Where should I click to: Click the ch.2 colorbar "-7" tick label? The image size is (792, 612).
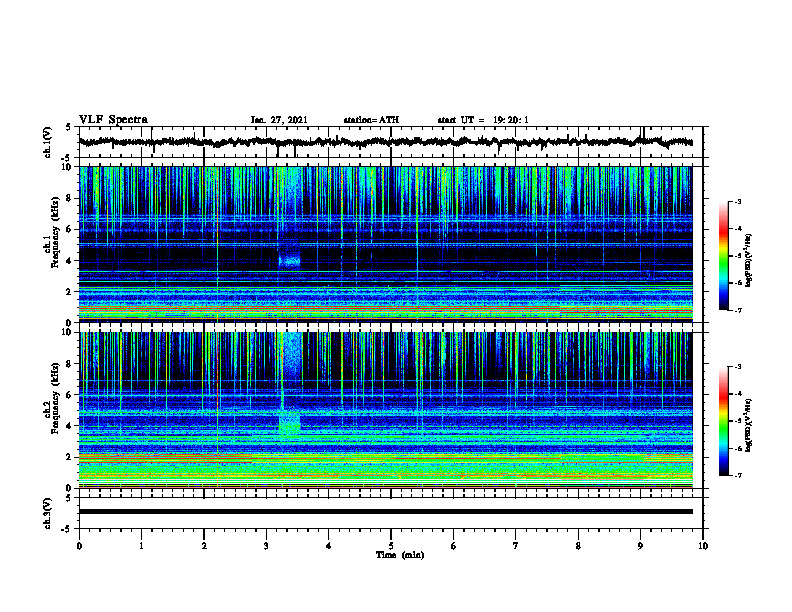[x=738, y=475]
